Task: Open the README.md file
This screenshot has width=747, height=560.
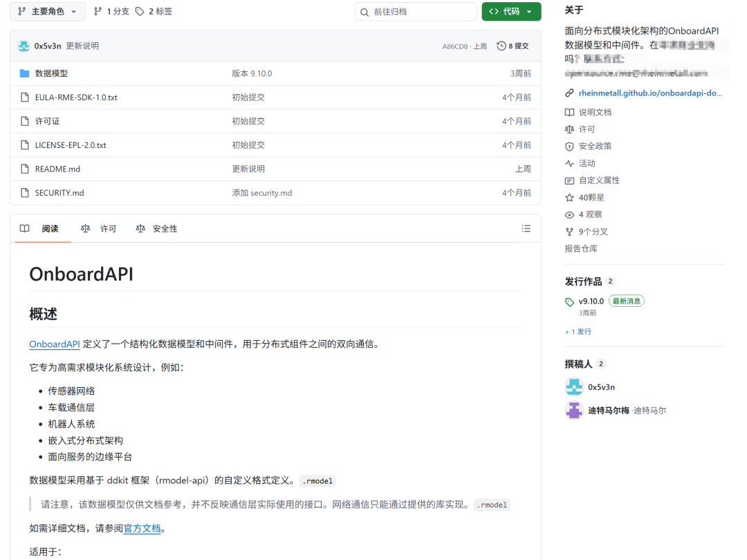Action: [57, 169]
